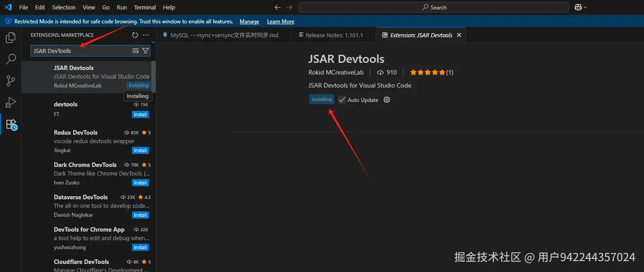Image resolution: width=644 pixels, height=272 pixels.
Task: Open the Explorer view in activity bar
Action: pos(11,38)
